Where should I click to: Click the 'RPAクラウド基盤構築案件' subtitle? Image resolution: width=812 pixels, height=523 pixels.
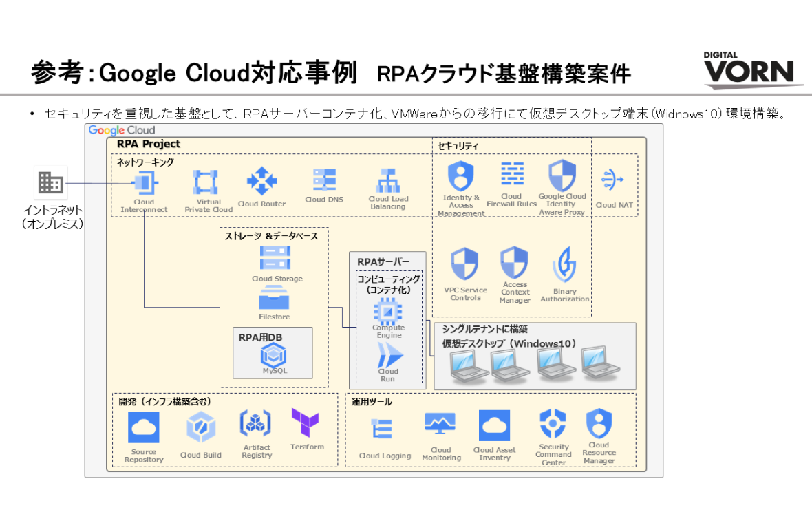(x=504, y=74)
